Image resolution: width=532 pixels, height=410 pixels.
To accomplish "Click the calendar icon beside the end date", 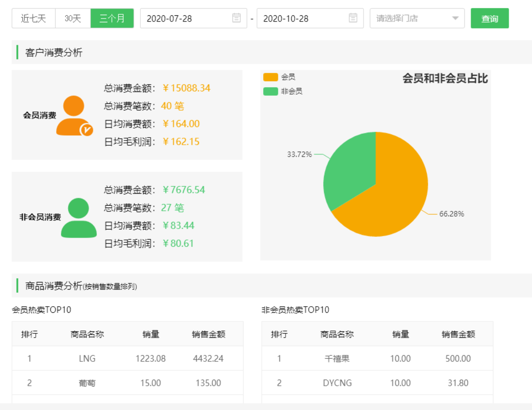I will point(353,18).
